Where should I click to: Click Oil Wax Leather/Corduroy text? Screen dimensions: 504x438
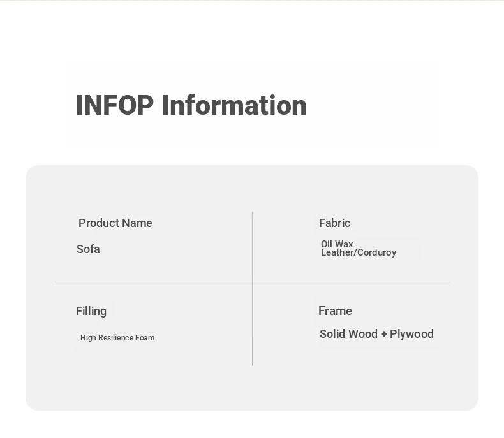click(359, 248)
